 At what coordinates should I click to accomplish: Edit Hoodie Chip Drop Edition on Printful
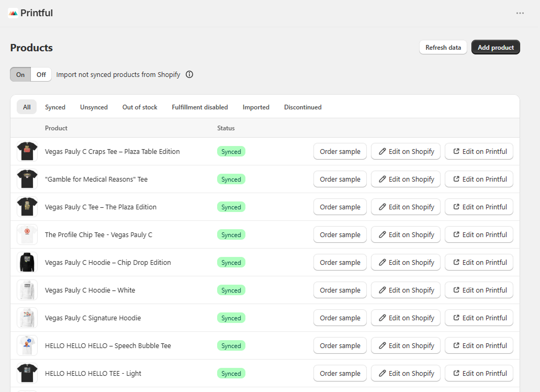(479, 263)
